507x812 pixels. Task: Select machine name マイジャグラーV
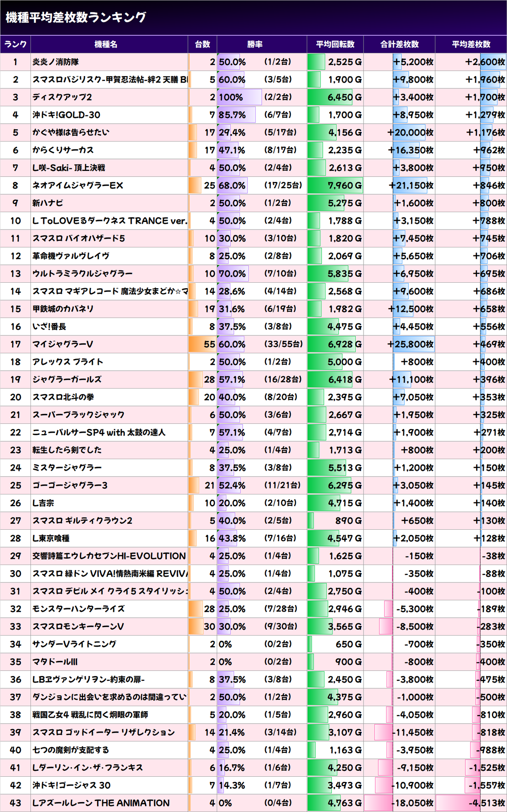click(x=63, y=345)
